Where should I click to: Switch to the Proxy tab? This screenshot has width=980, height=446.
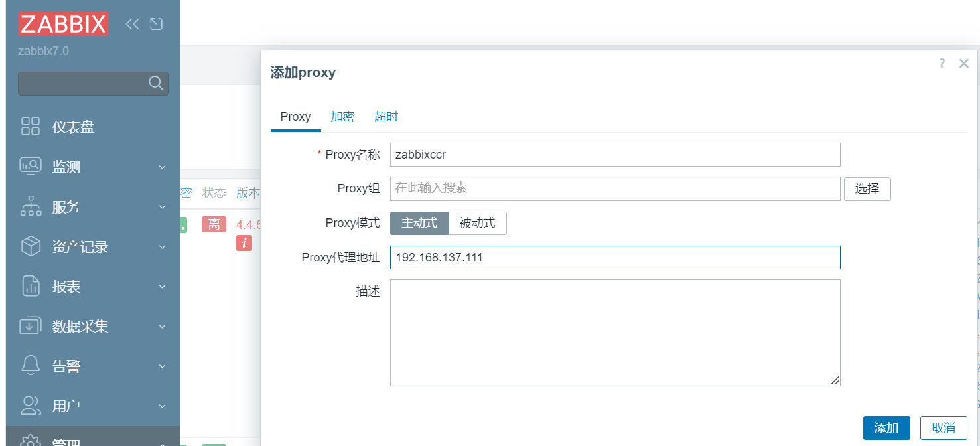295,117
